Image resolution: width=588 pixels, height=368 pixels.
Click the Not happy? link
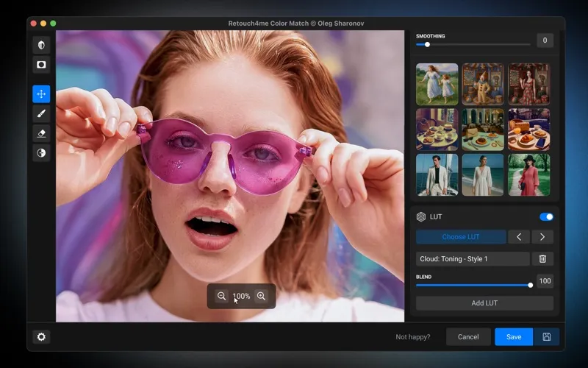click(413, 337)
